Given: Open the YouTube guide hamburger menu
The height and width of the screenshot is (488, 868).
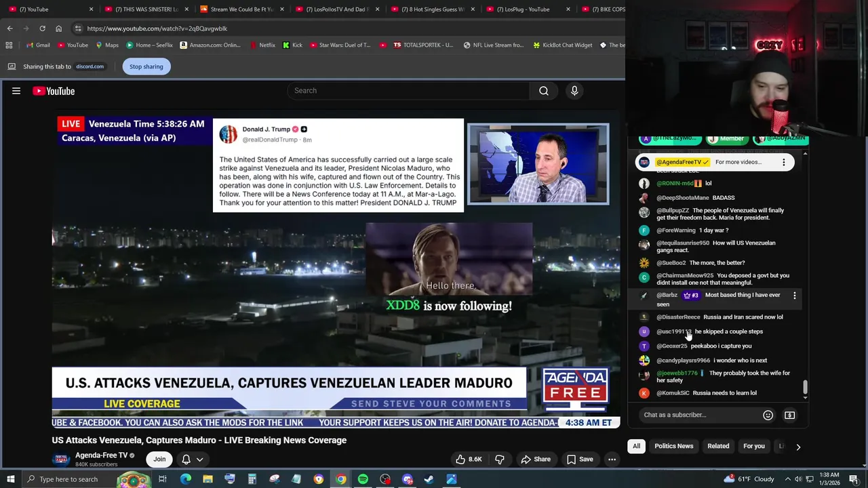Looking at the screenshot, I should 16,91.
